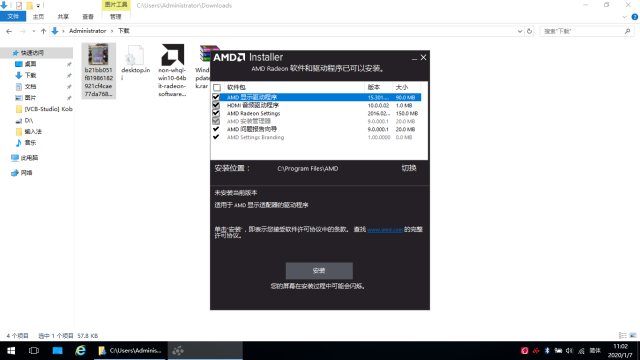
Task: Open 桌面 in the navigation pane
Action: [x=30, y=64]
